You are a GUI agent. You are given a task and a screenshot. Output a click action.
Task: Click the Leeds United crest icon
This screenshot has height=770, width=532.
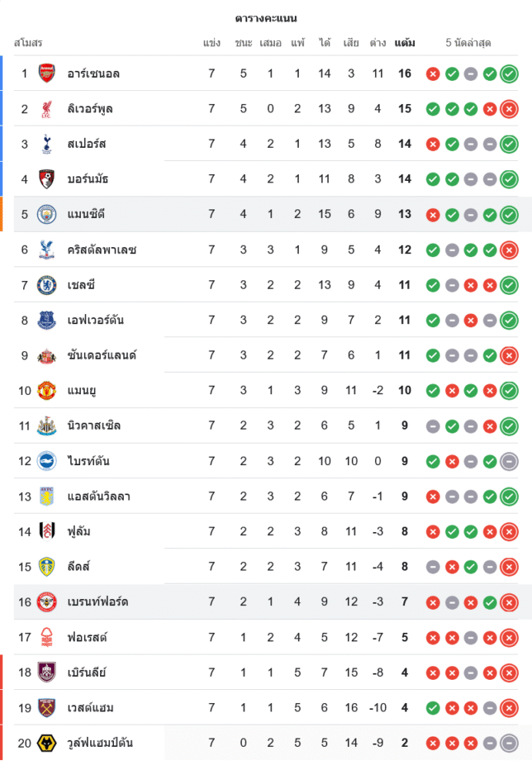click(47, 567)
